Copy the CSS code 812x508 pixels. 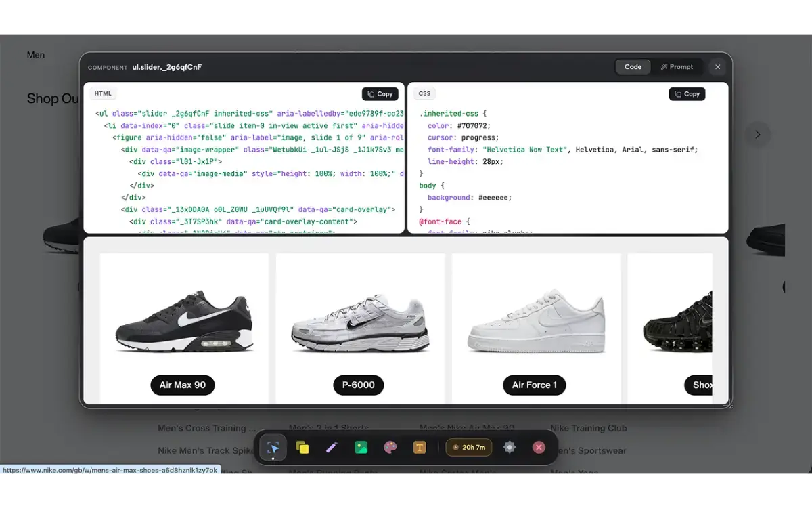[687, 94]
